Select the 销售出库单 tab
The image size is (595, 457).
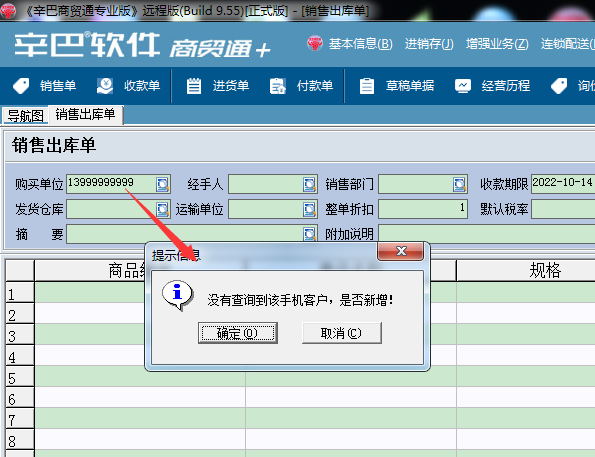[x=85, y=114]
